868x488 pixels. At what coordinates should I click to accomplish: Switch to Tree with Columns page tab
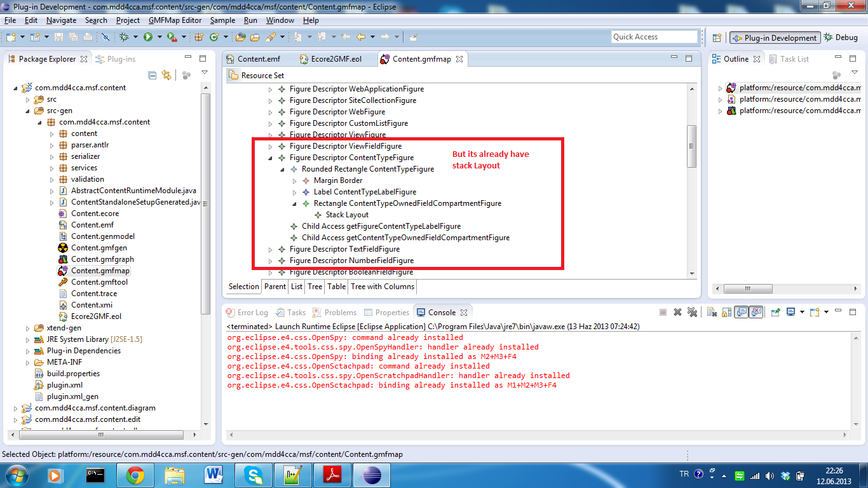[x=383, y=287]
